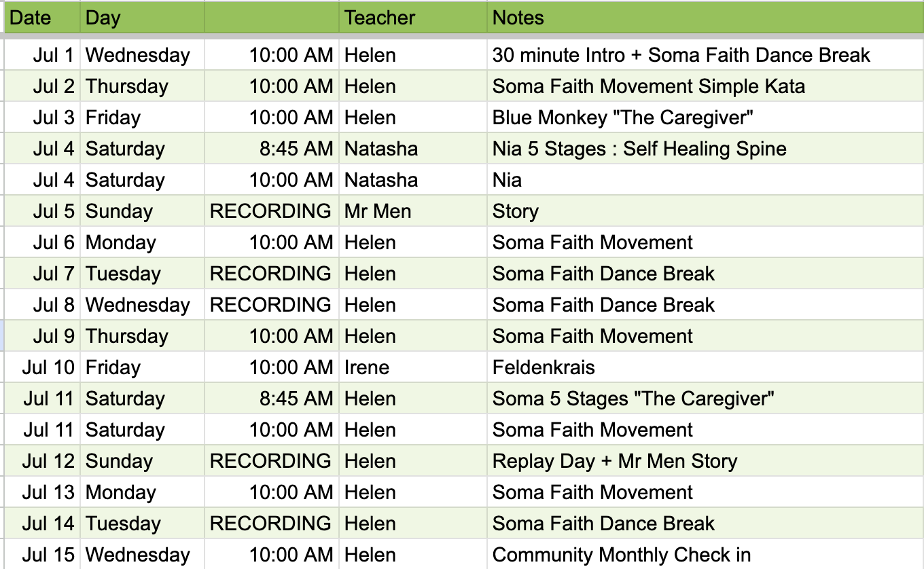The height and width of the screenshot is (569, 924).
Task: Click the Day column header
Action: [x=142, y=18]
